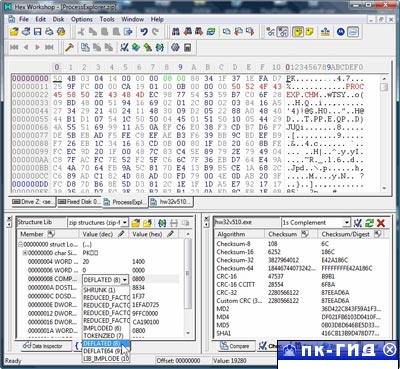Select TOKENZIED (7) from the list
Image resolution: width=400 pixels, height=369 pixels.
[x=106, y=336]
